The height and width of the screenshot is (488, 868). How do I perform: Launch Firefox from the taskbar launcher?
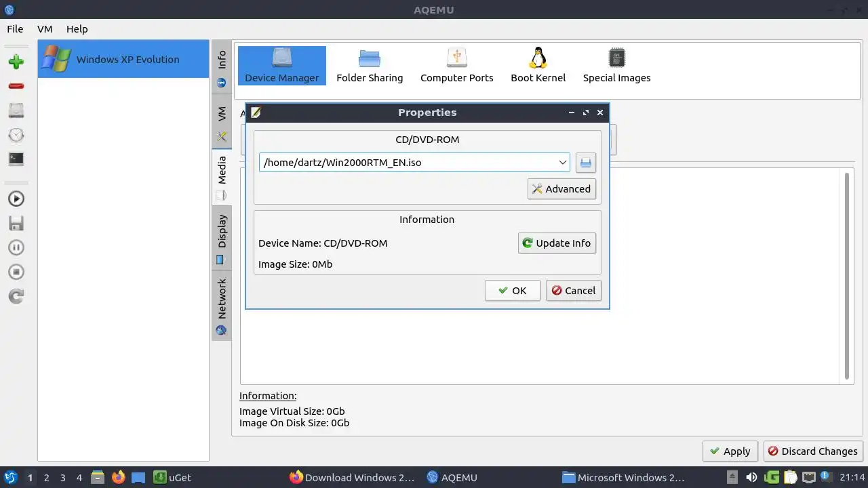coord(118,478)
